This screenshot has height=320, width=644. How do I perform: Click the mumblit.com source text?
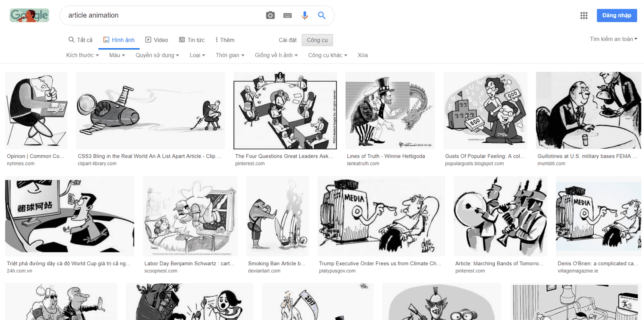pyautogui.click(x=551, y=164)
